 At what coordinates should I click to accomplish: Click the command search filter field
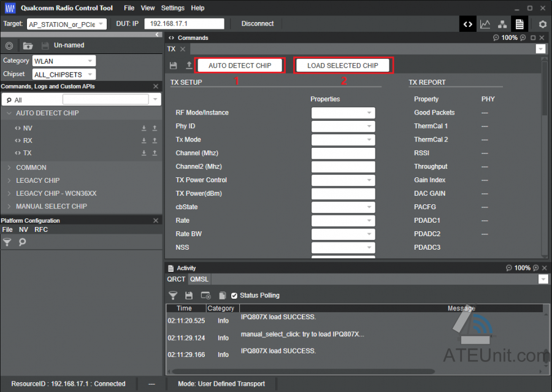coord(105,99)
